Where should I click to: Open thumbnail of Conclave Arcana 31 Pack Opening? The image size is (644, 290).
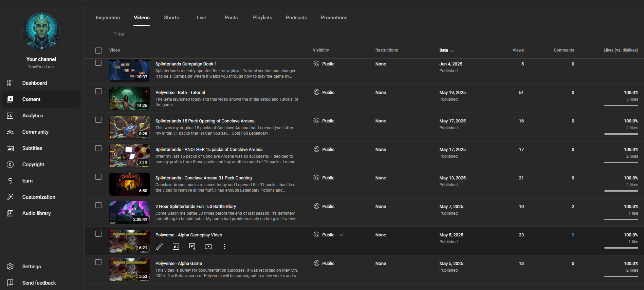[x=130, y=184]
